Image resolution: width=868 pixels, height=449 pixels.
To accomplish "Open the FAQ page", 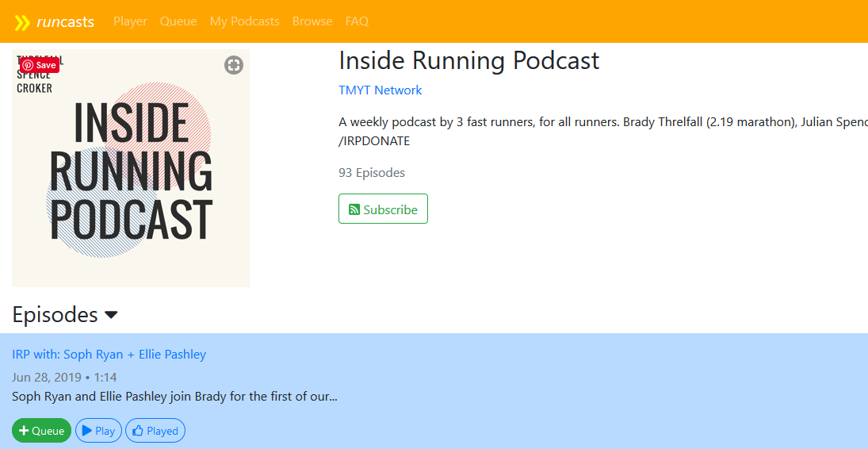I will (x=357, y=21).
